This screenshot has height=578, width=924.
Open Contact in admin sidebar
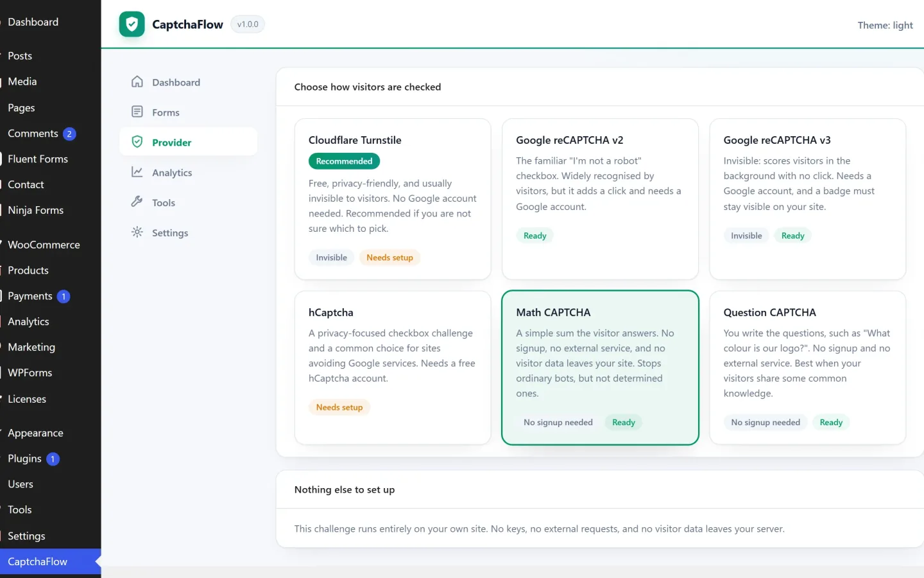(50, 184)
